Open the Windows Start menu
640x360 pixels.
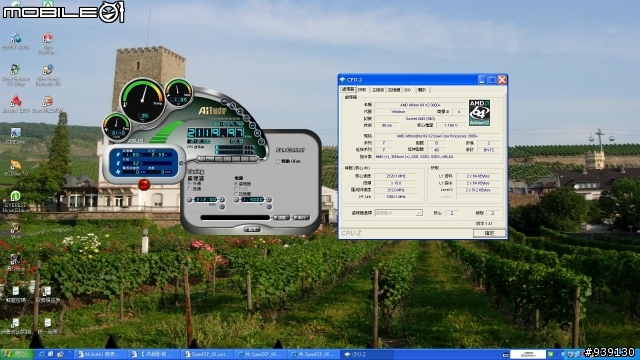[x=16, y=354]
